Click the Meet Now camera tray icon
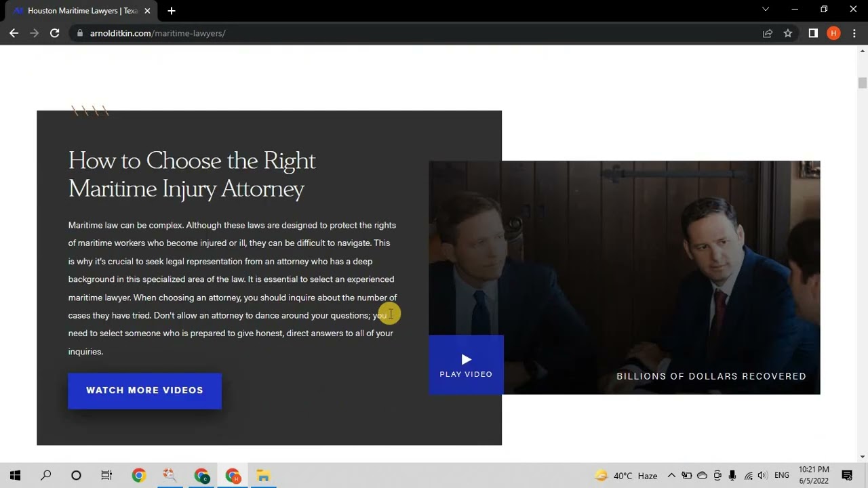Viewport: 868px width, 488px height. [x=717, y=476]
